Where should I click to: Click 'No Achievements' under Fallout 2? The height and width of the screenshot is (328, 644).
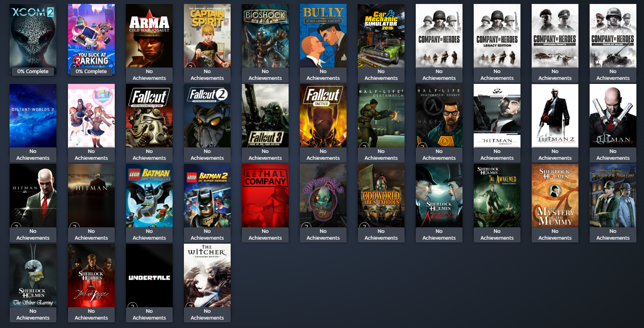pyautogui.click(x=207, y=155)
